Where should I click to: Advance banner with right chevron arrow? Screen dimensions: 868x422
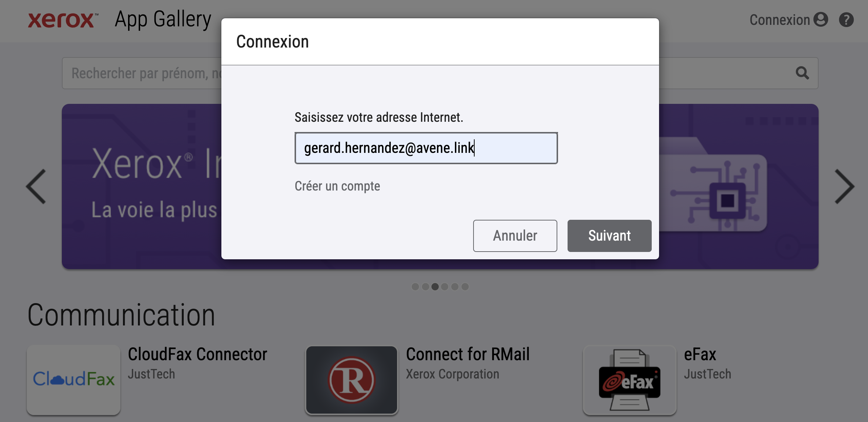844,186
